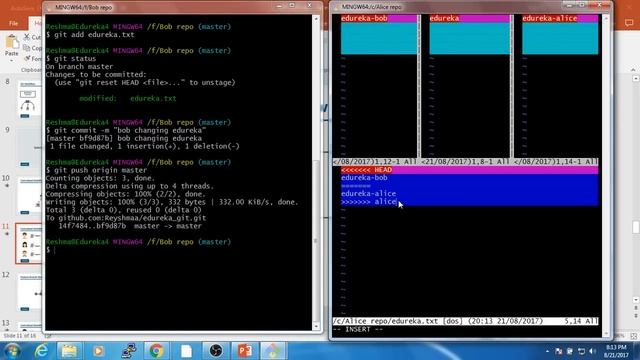Click the Copy icon in PowerPoint
640x360 pixels.
point(27,48)
